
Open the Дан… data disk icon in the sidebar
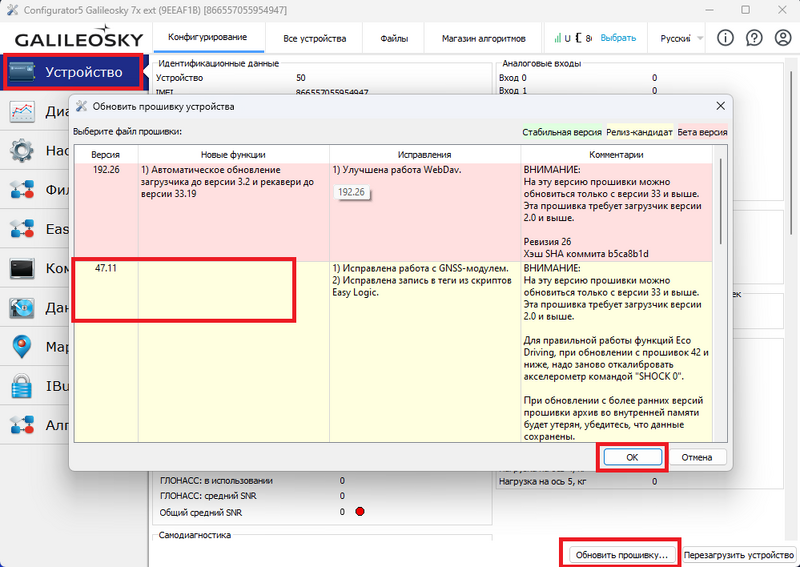[x=22, y=308]
